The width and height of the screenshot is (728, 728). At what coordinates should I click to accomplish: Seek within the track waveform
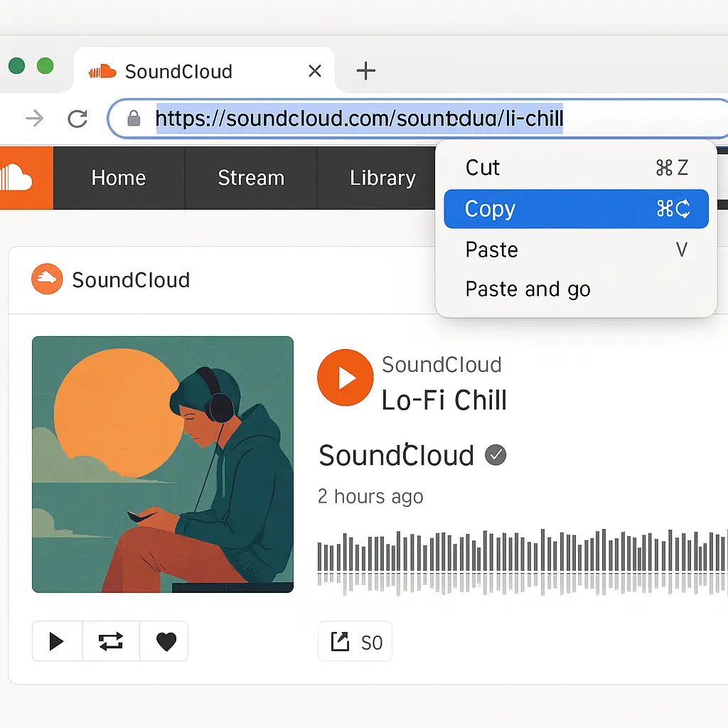click(523, 562)
